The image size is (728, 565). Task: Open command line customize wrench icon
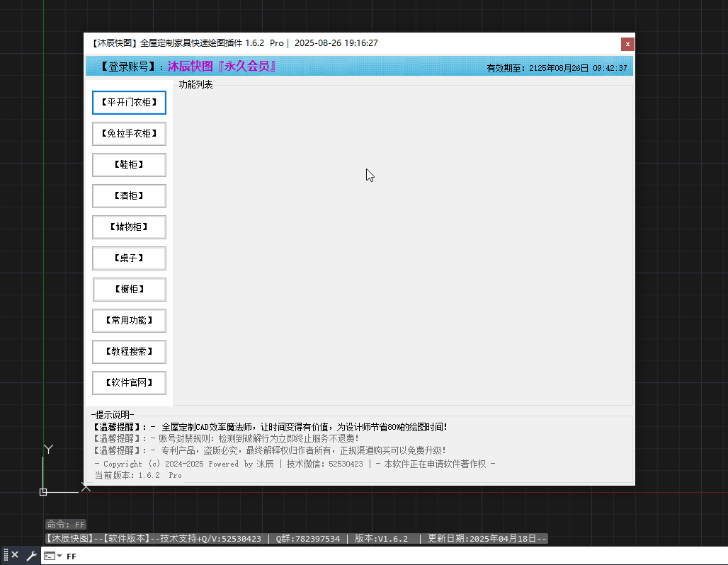click(31, 555)
